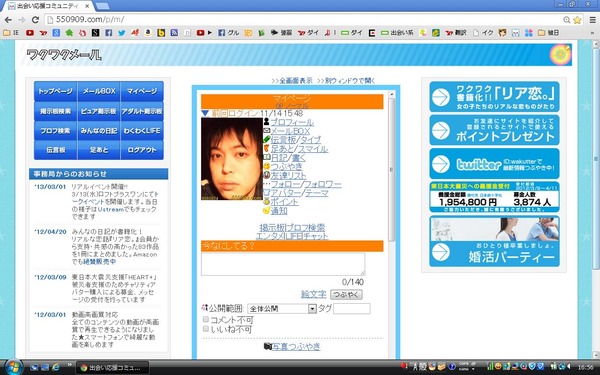Viewport: 600px width, 375px height.
Task: Click the 絶賛販売中 link in the news
Action: point(99,262)
